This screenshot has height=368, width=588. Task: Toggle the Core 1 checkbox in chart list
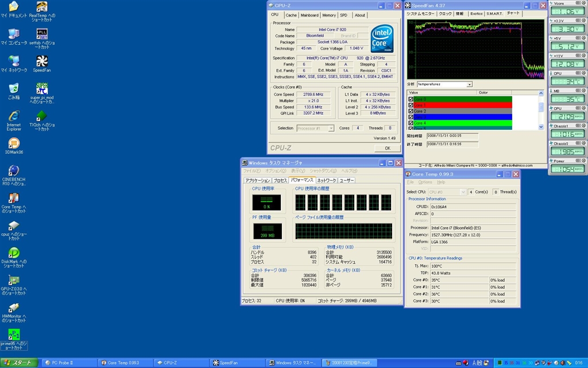coord(411,106)
